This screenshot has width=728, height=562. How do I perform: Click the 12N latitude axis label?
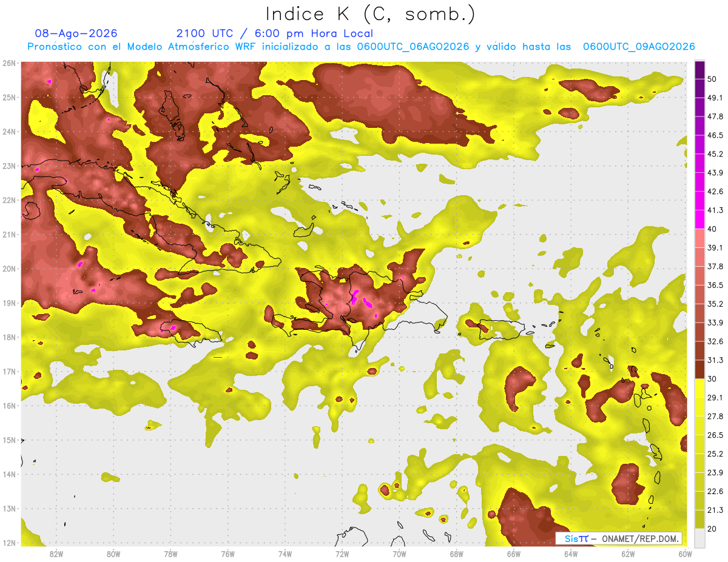[x=9, y=543]
